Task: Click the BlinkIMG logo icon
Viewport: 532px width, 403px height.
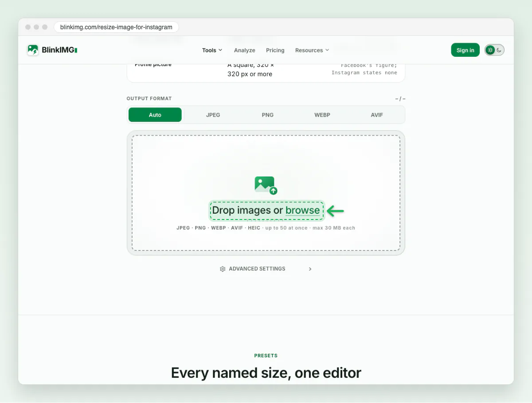Action: [x=33, y=50]
